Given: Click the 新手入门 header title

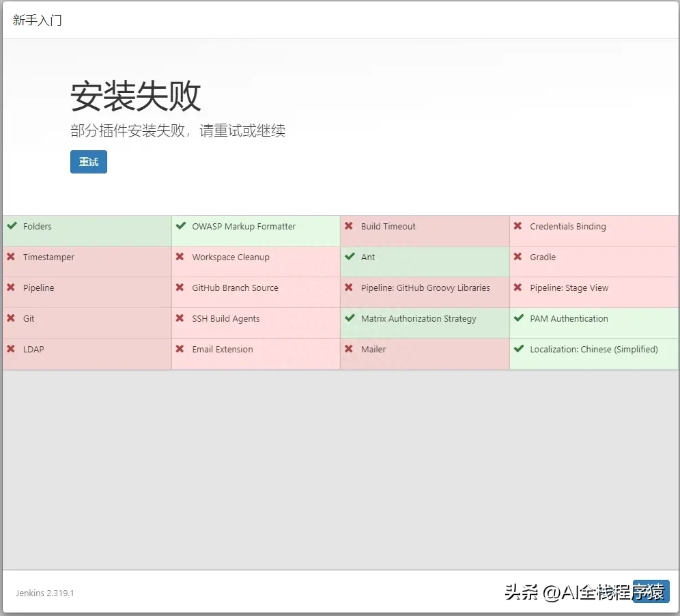Looking at the screenshot, I should (x=37, y=20).
